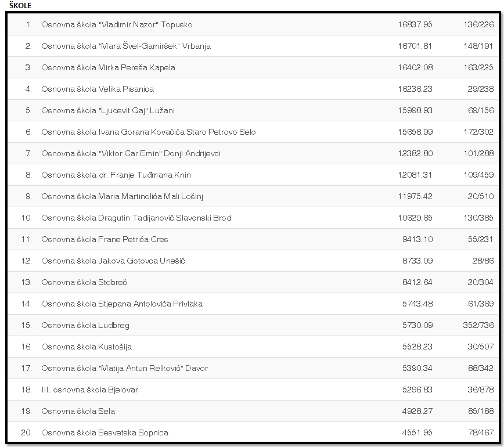Click participation ratio 61/369
Screen dimensions: 504x447
[481, 304]
